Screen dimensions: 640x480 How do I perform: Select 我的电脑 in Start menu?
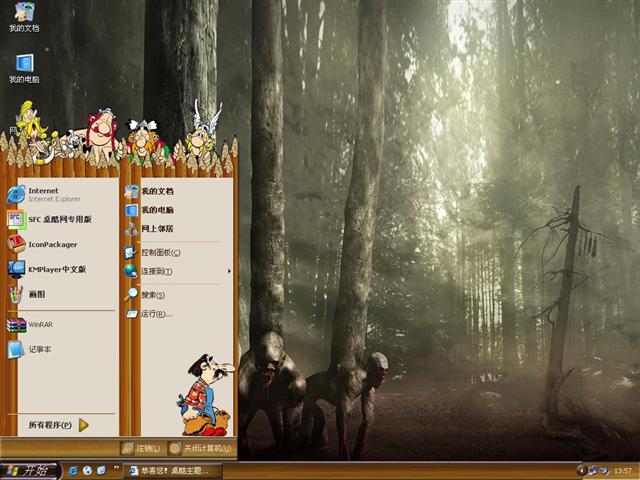point(156,210)
